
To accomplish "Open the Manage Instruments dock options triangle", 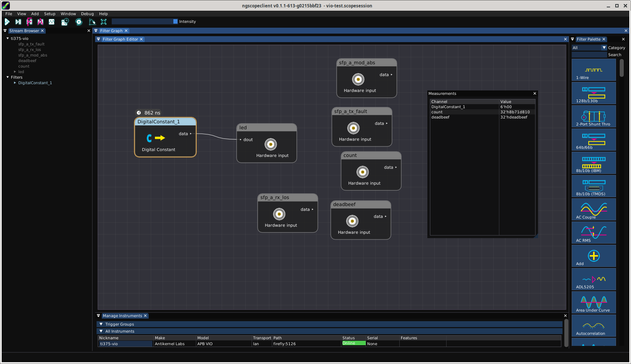I will click(x=98, y=316).
